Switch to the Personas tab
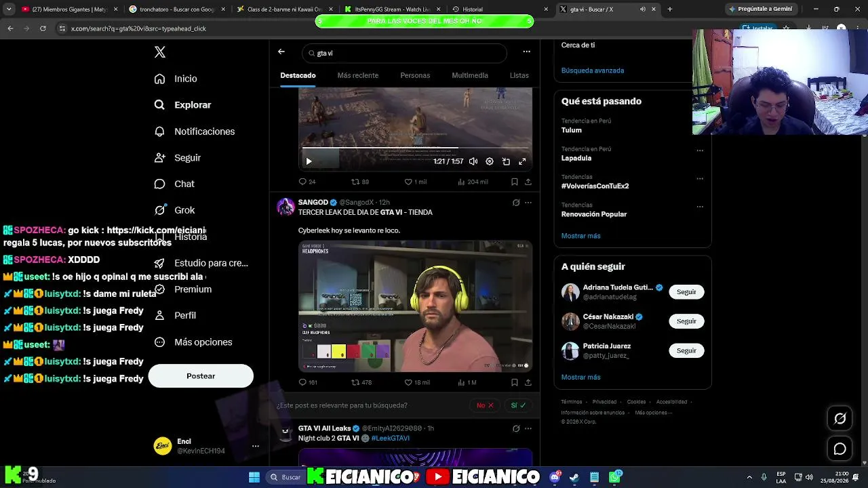868x488 pixels. click(415, 75)
